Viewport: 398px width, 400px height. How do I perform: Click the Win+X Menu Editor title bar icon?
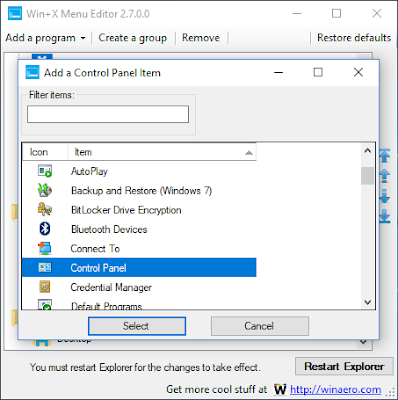pyautogui.click(x=15, y=14)
